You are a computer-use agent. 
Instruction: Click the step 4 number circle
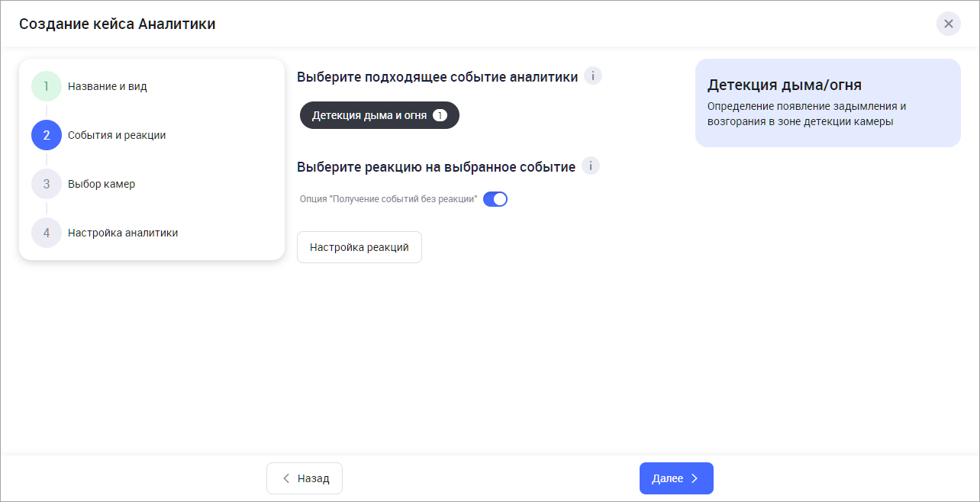(x=47, y=233)
